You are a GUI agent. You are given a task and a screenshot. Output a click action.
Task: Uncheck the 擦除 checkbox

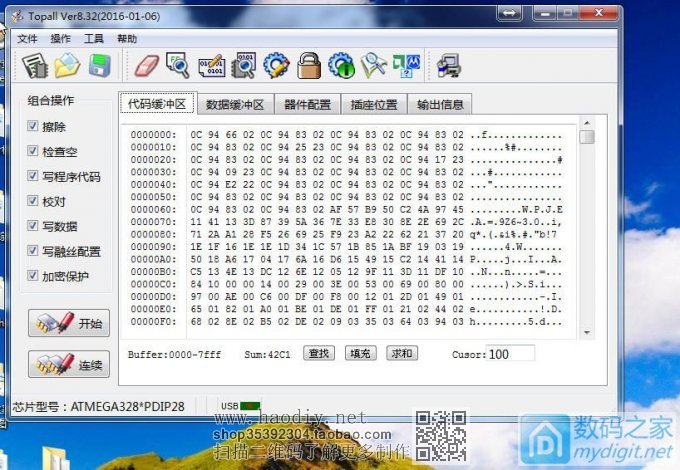33,127
